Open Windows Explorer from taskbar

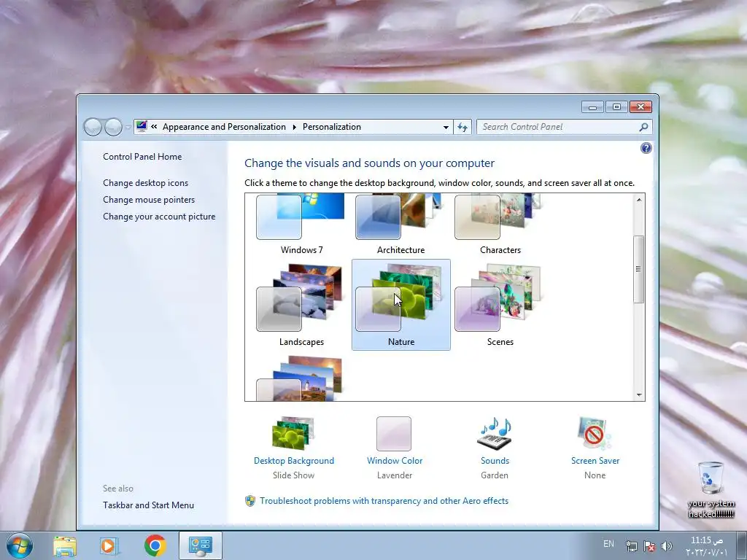pos(65,545)
